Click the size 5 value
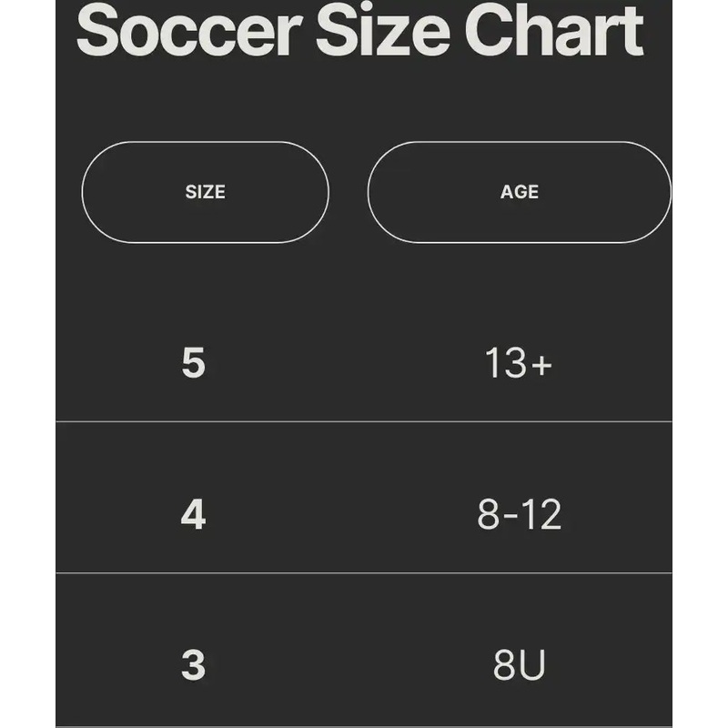This screenshot has height=728, width=728. tap(193, 363)
